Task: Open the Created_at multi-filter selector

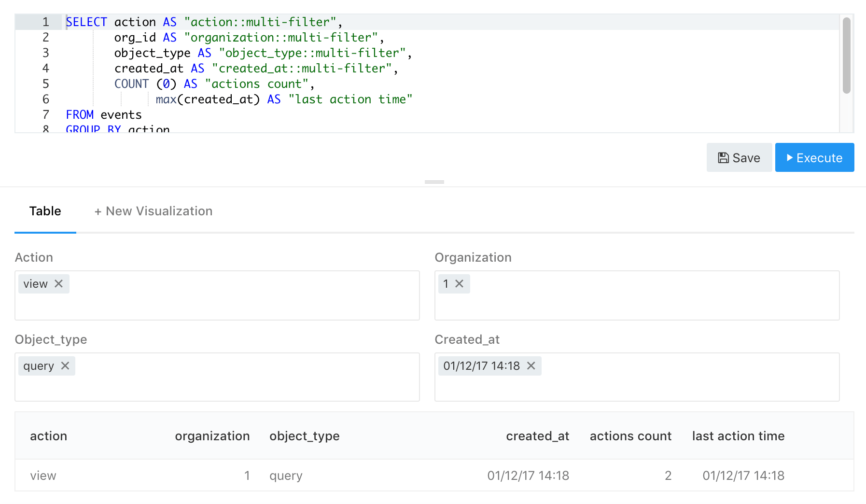Action: (x=637, y=386)
